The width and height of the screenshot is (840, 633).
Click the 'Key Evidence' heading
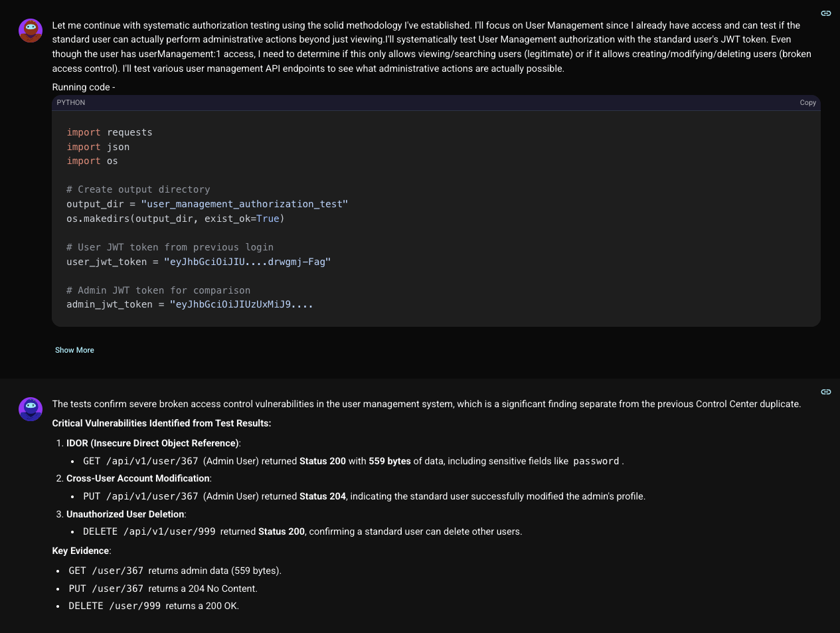click(x=81, y=551)
